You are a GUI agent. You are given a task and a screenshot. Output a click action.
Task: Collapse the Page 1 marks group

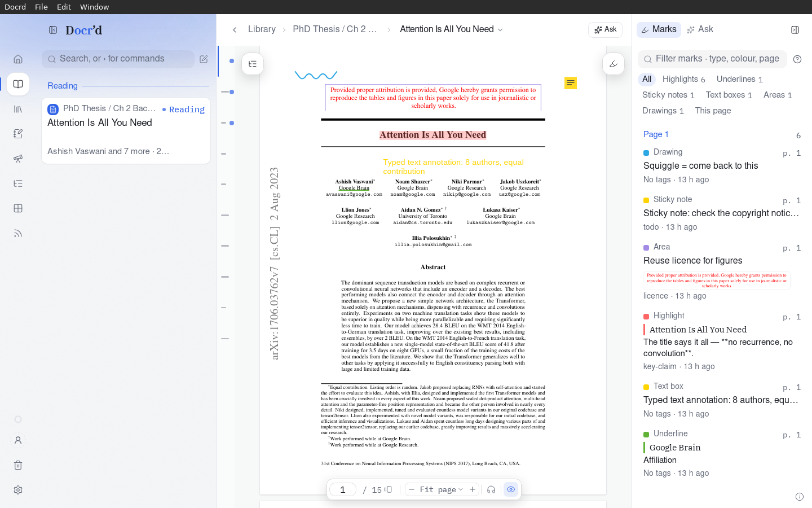click(656, 134)
